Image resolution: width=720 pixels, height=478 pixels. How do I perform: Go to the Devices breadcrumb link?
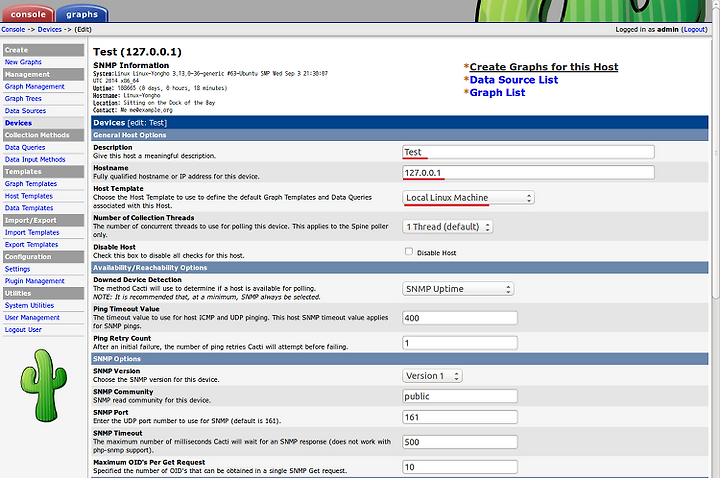pos(50,29)
